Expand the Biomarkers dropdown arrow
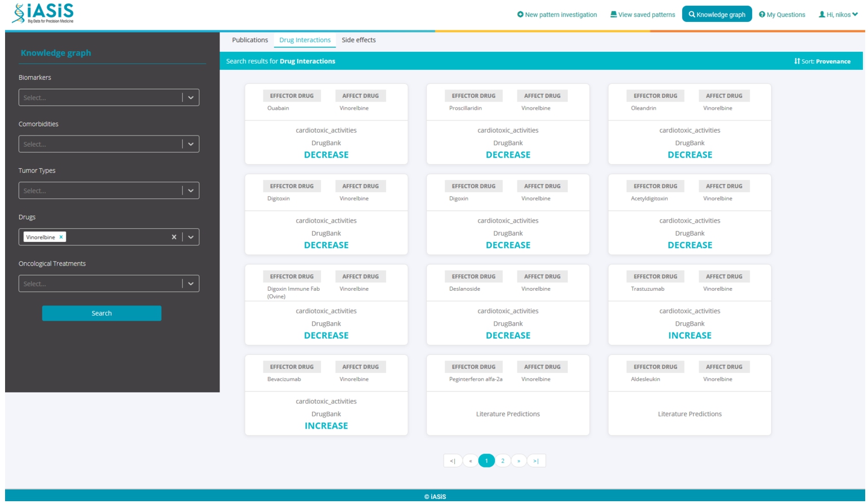 point(191,97)
